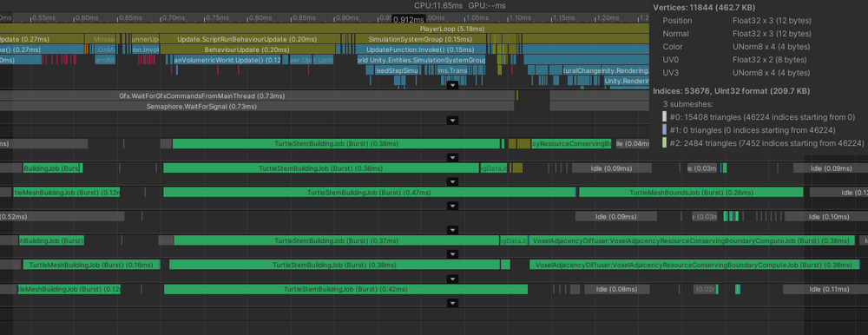868x335 pixels.
Task: Select the TurtleStemBuildingJob (0.47ms) bar
Action: point(370,192)
